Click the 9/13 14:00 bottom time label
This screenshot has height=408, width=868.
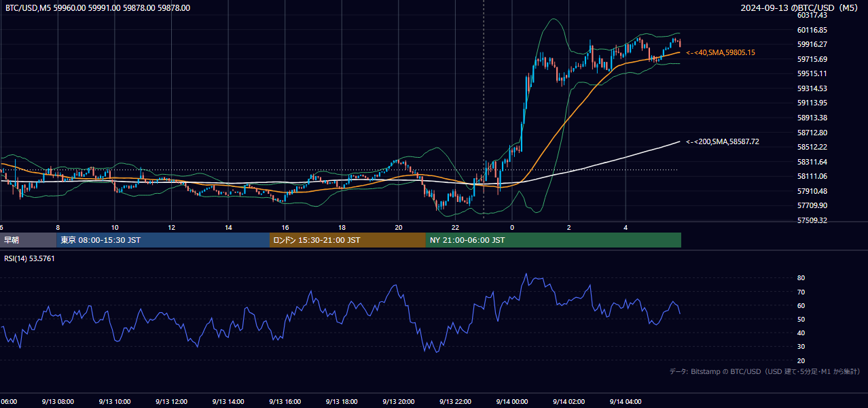(228, 401)
